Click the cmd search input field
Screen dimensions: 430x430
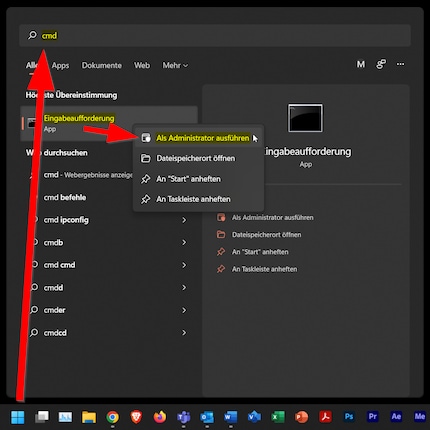[215, 35]
